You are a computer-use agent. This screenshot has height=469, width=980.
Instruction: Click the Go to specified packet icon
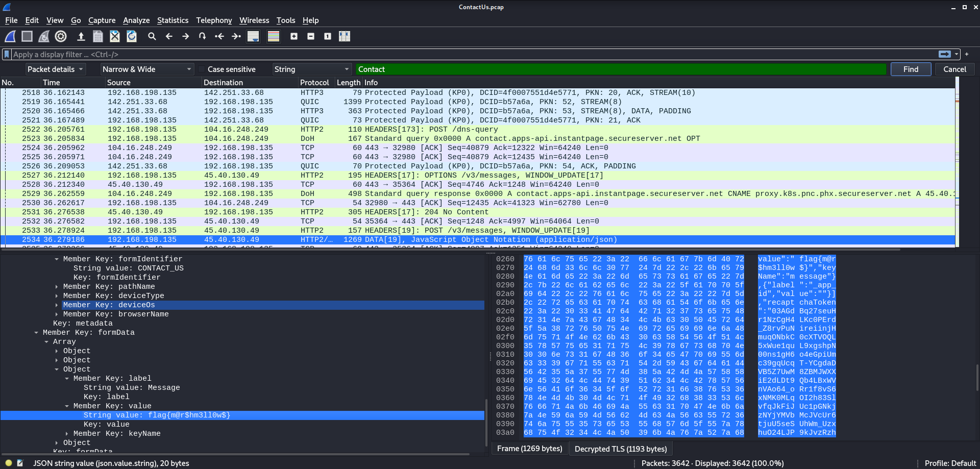tap(203, 36)
